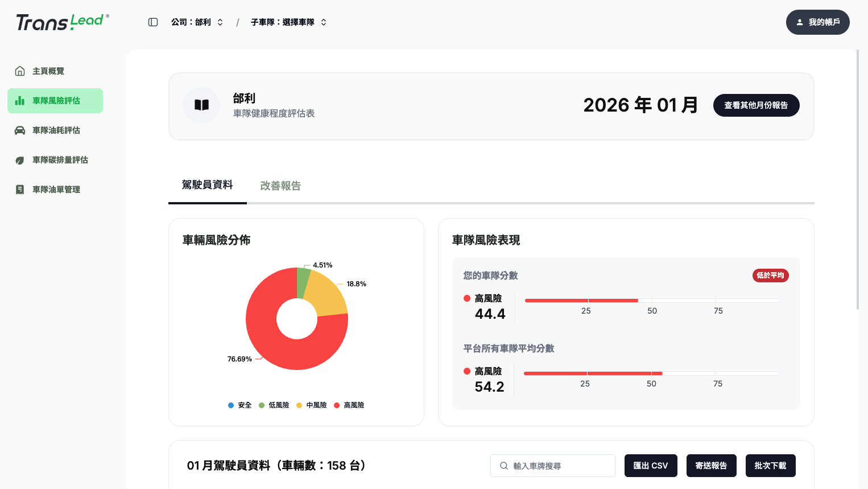The height and width of the screenshot is (489, 868).
Task: Click the 車隊健康程度評估表 subtitle
Action: pos(274,113)
